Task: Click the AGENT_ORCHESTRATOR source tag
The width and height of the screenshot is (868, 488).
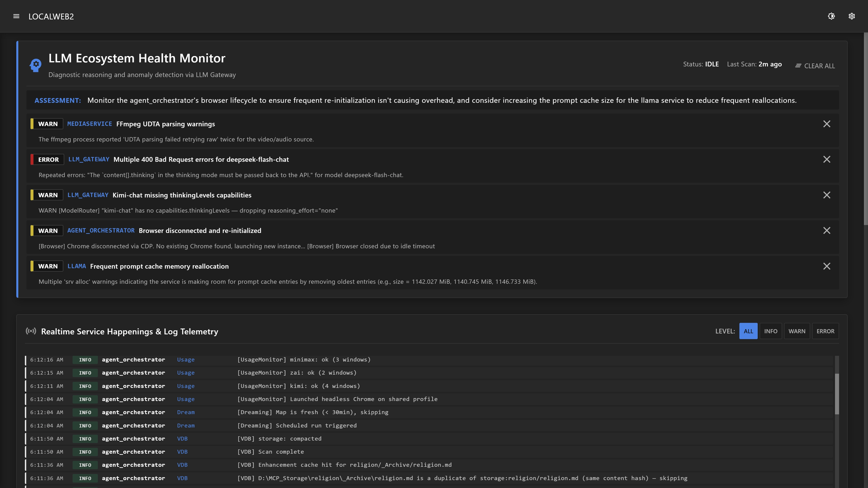Action: (x=101, y=230)
